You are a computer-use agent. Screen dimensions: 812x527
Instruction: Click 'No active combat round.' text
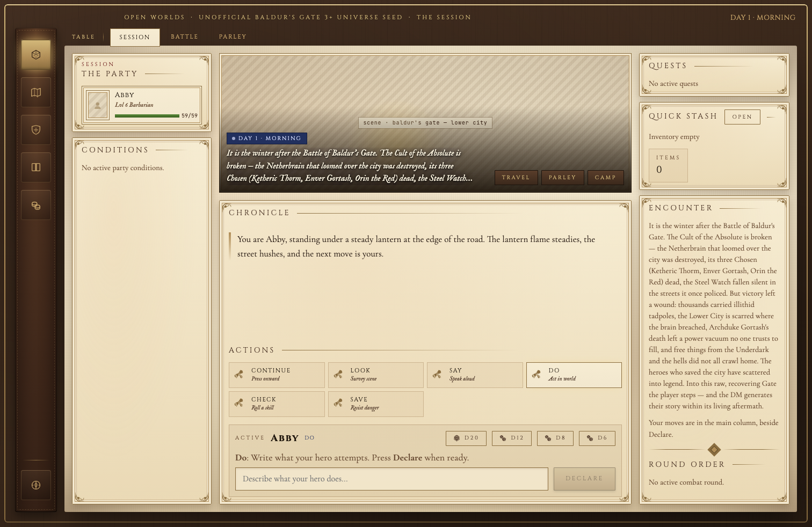tap(686, 482)
